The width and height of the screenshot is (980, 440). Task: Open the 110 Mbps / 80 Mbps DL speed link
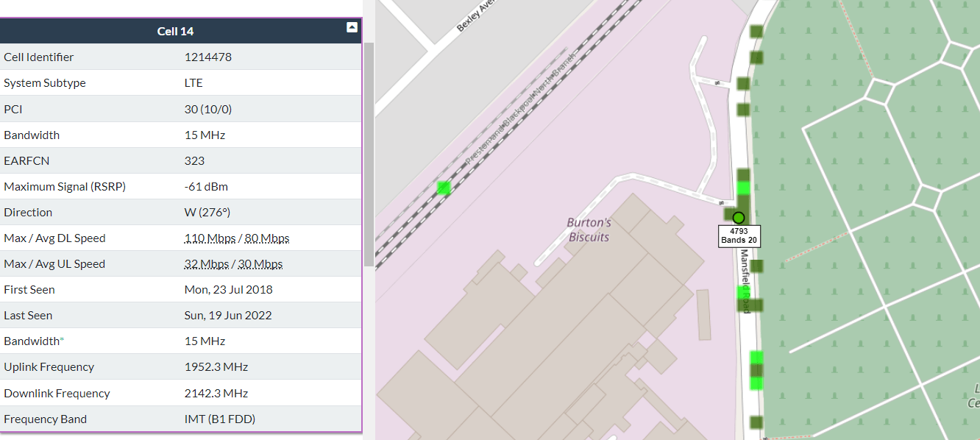235,238
